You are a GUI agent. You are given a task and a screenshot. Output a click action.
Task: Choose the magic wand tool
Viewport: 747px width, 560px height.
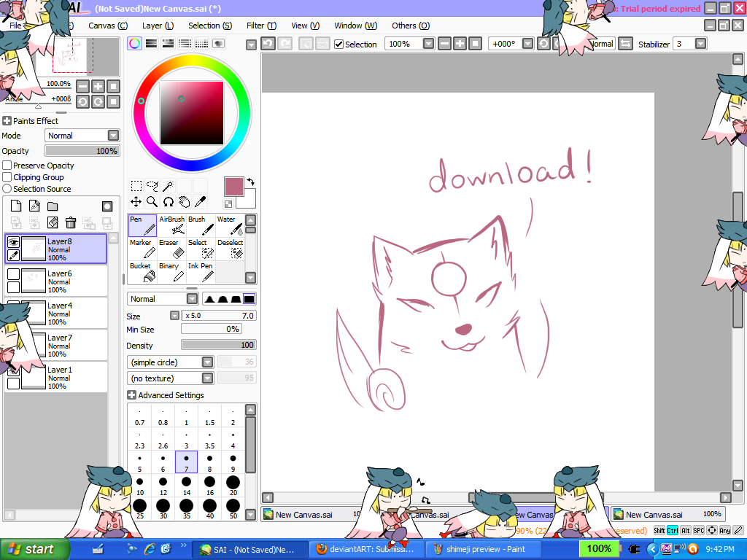(x=169, y=186)
